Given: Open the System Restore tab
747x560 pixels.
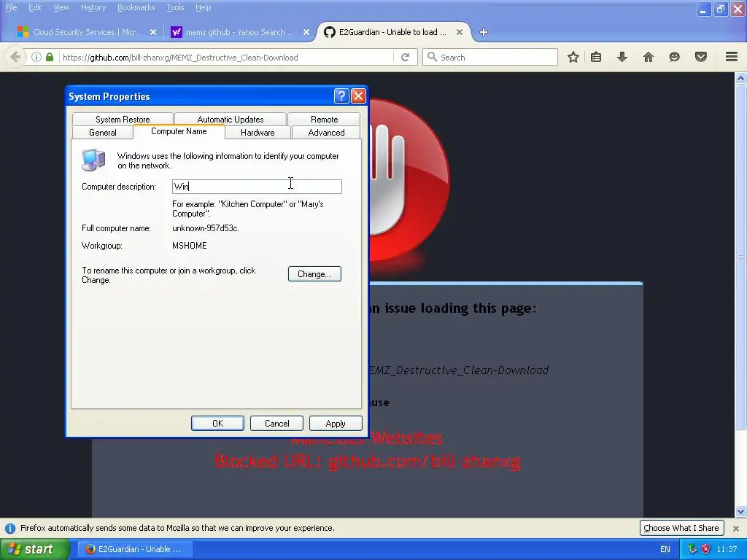Looking at the screenshot, I should [x=123, y=119].
